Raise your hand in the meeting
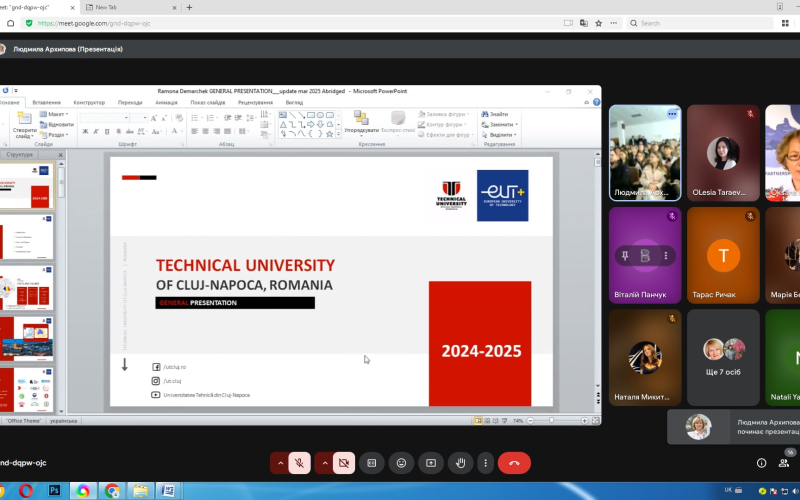 click(x=460, y=463)
